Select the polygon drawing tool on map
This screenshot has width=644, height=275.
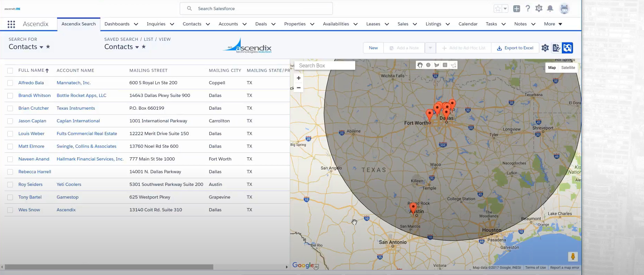437,65
